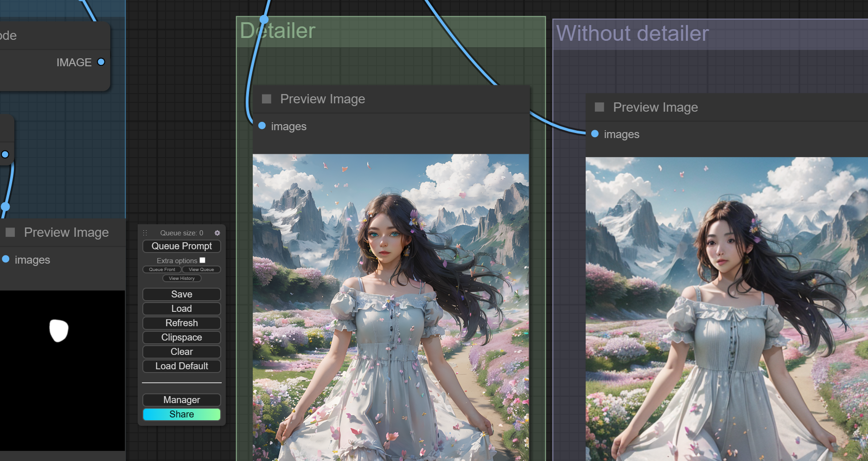868x461 pixels.
Task: Open the settings gear in the queue panel
Action: click(x=217, y=233)
